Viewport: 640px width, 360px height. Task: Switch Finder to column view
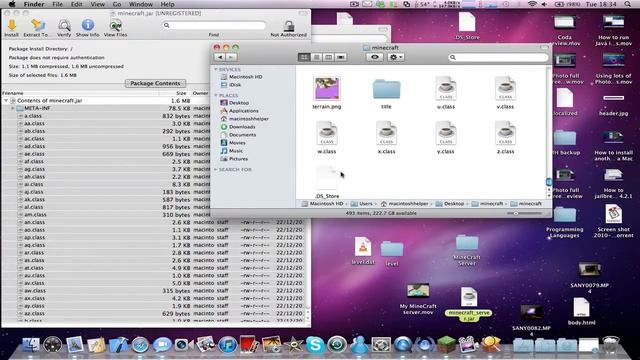tap(328, 57)
